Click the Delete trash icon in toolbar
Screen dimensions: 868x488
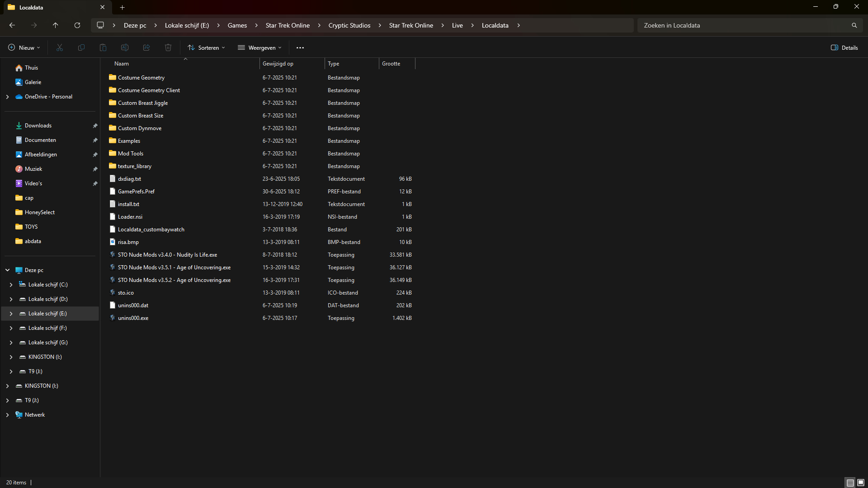pos(168,47)
